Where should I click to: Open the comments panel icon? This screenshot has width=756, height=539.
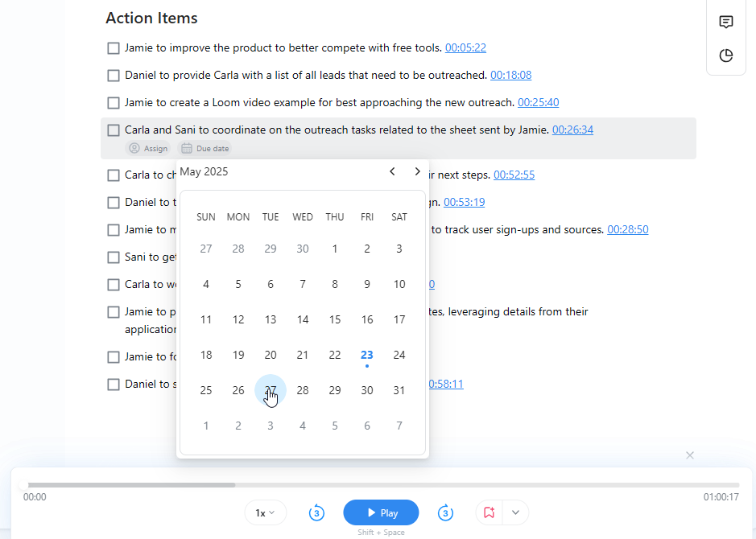725,23
